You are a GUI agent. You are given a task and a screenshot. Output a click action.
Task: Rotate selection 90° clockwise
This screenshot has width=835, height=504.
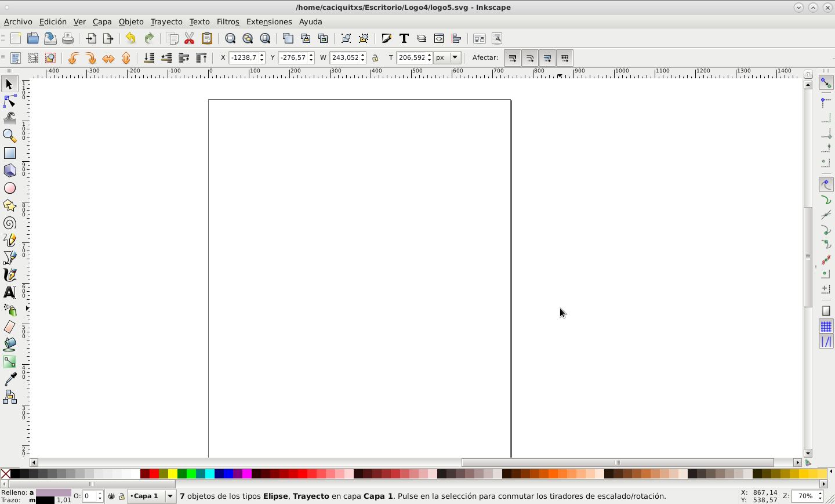click(x=91, y=58)
